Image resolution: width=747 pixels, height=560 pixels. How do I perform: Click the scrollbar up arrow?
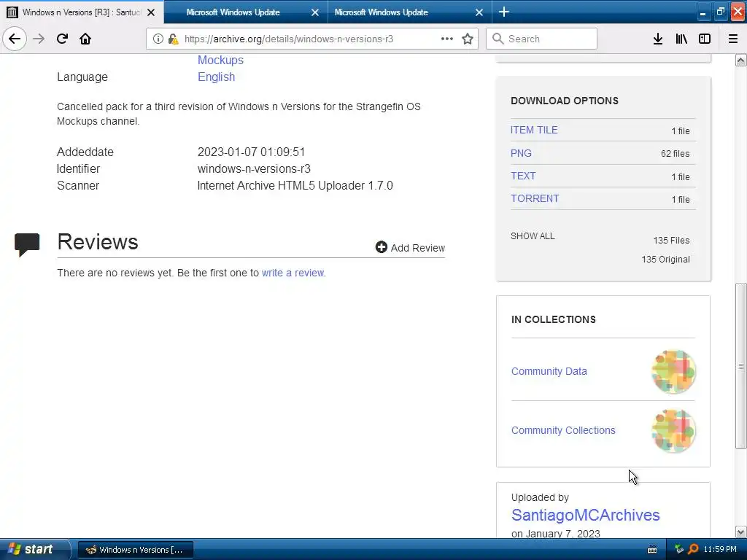[740, 60]
